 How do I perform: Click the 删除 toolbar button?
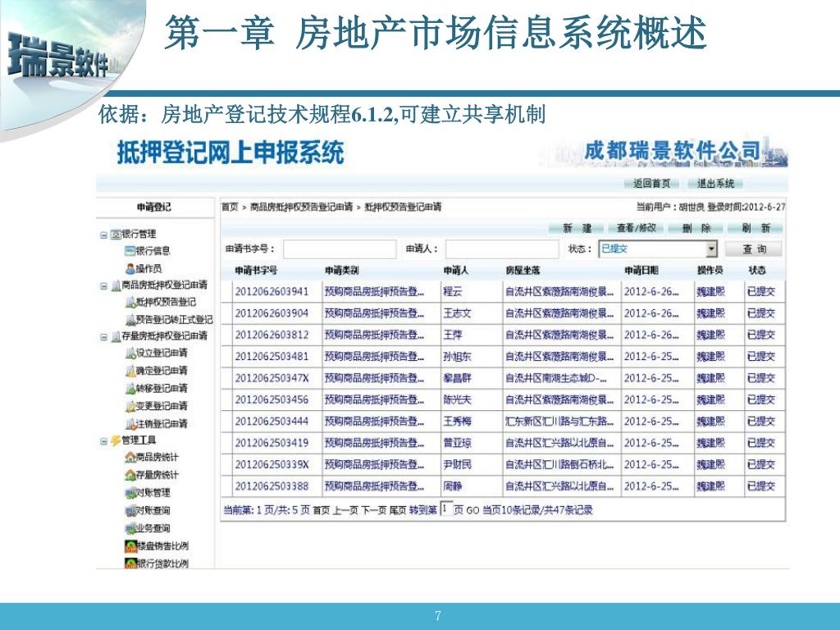click(x=696, y=229)
